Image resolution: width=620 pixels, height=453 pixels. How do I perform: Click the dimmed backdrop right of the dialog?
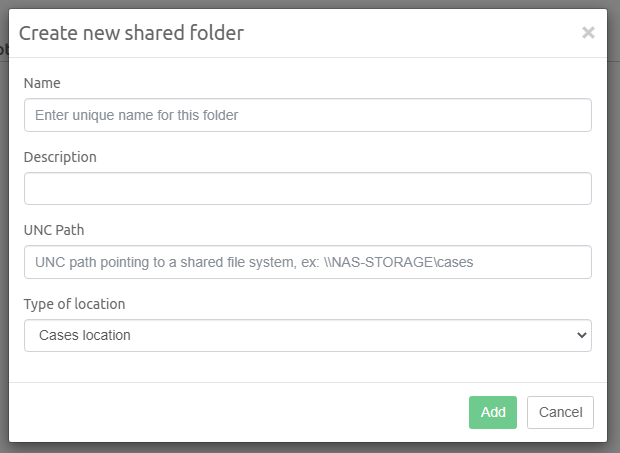[x=613, y=250]
